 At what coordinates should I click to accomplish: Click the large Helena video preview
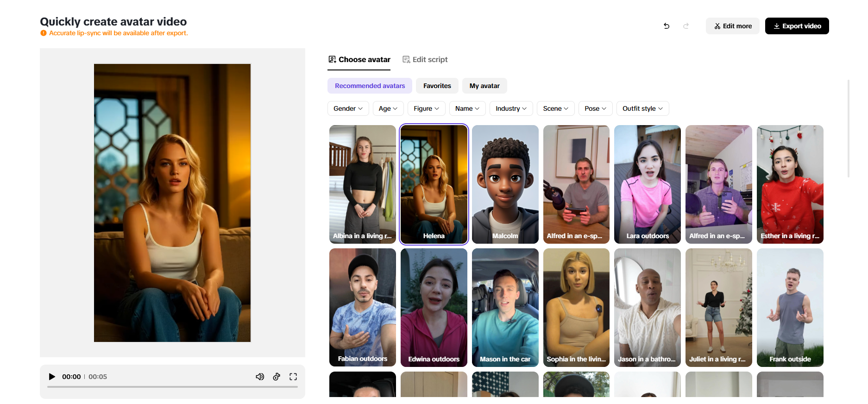(172, 203)
